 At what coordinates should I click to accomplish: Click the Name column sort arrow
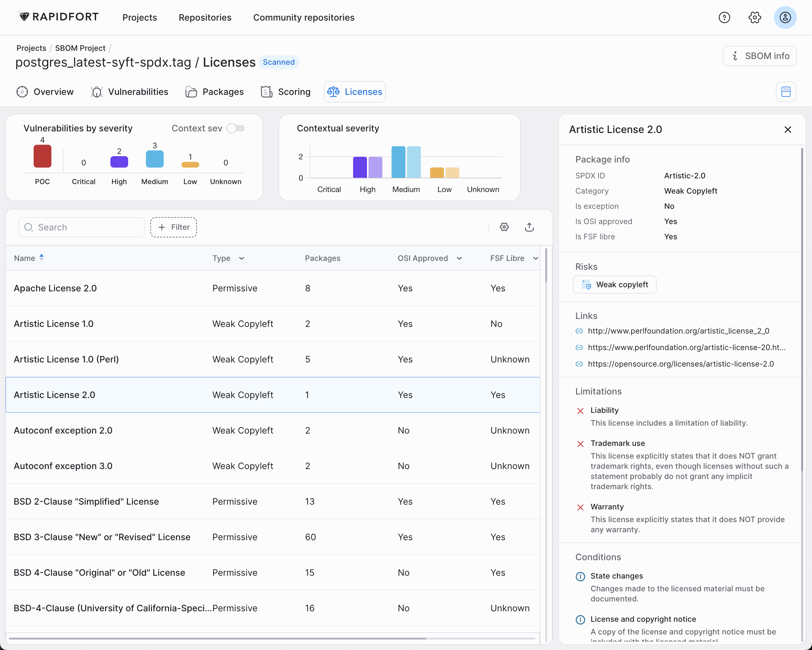tap(42, 257)
